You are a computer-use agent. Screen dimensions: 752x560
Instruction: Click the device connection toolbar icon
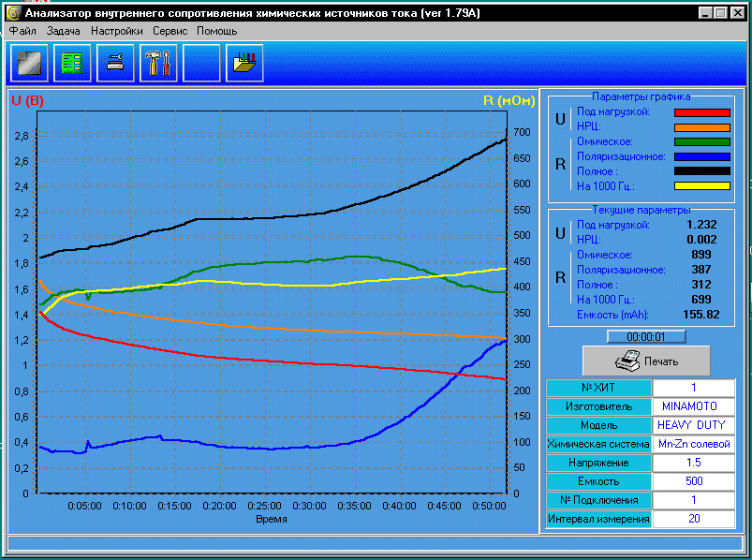(x=115, y=63)
